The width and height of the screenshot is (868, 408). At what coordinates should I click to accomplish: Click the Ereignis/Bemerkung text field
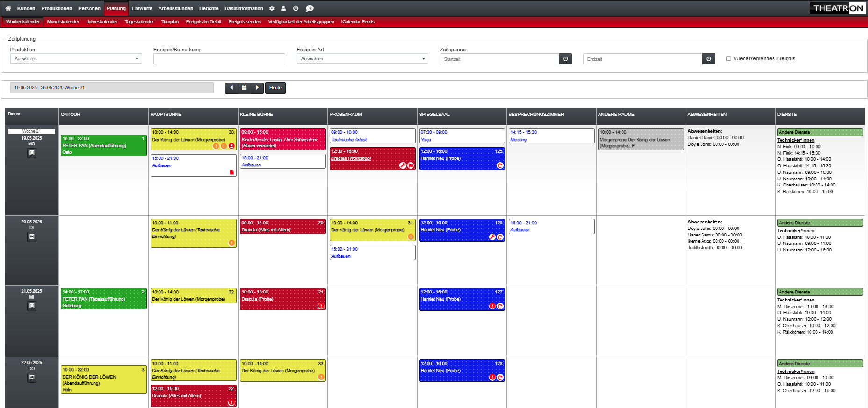pos(219,59)
